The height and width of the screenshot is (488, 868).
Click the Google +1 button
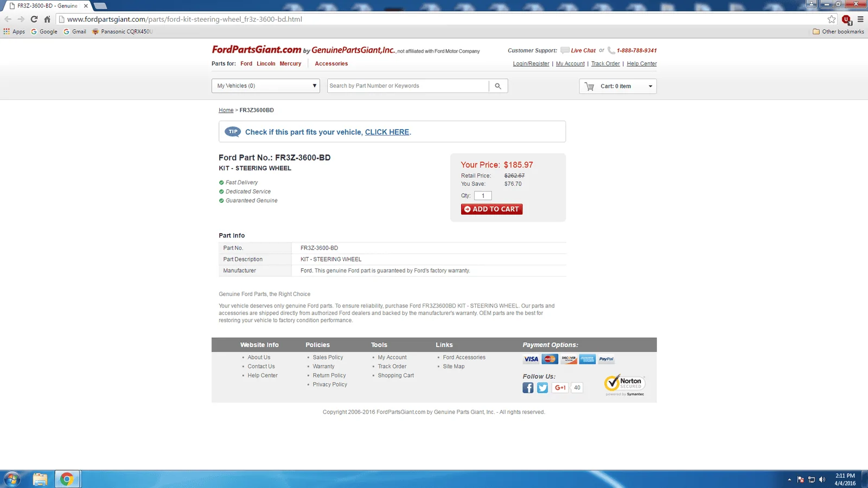(560, 388)
